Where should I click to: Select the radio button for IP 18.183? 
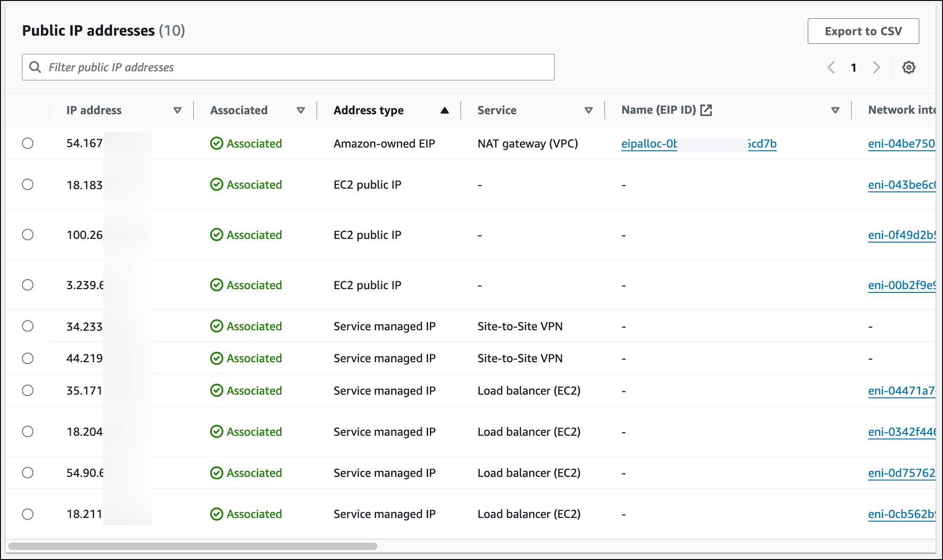click(28, 185)
